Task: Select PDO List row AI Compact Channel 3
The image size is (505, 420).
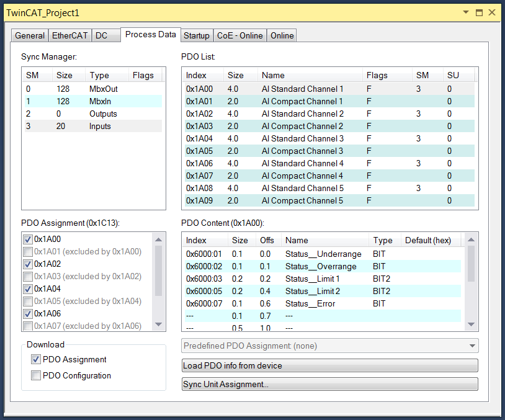Action: pos(329,151)
